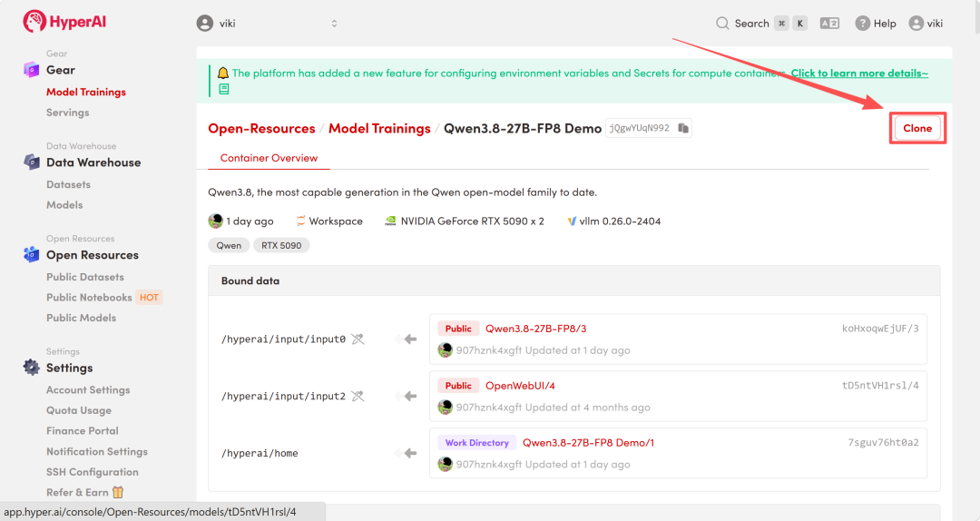Screen dimensions: 980x521
Task: Click the Data Warehouse section icon
Action: pyautogui.click(x=31, y=162)
